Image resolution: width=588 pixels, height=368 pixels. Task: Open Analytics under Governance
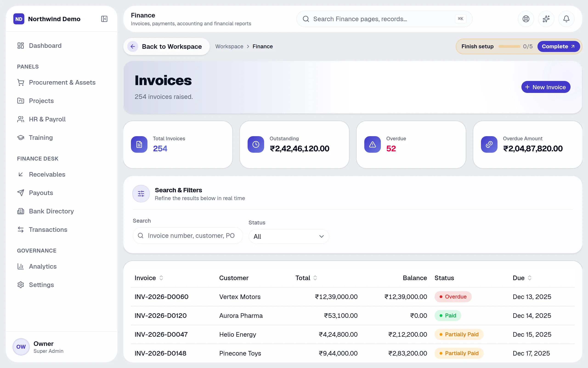click(x=61, y=266)
